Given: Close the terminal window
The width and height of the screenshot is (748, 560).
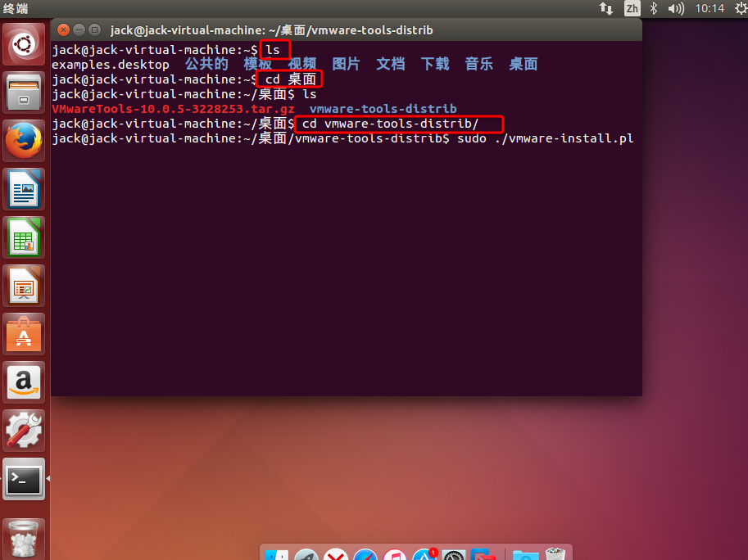Looking at the screenshot, I should tap(63, 30).
